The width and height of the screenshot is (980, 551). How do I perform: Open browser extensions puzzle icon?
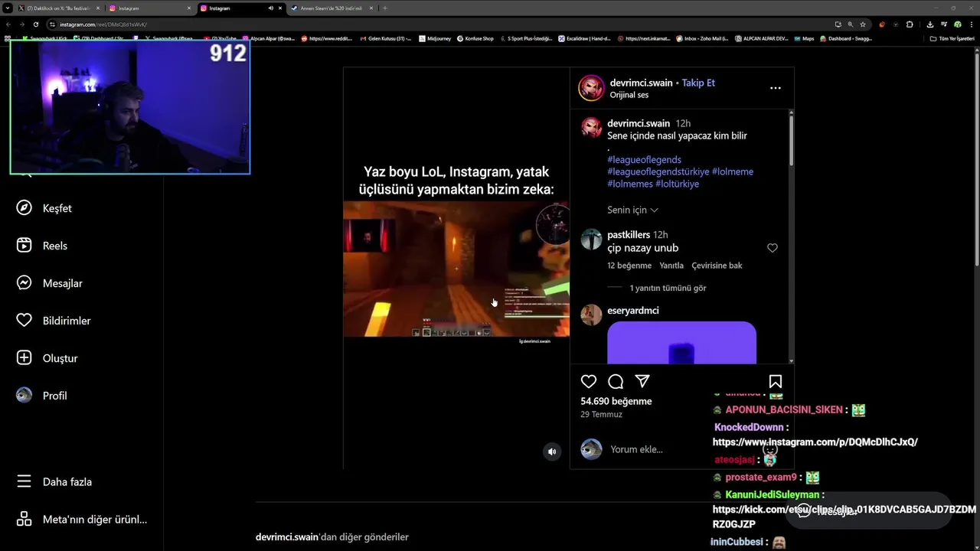click(910, 24)
